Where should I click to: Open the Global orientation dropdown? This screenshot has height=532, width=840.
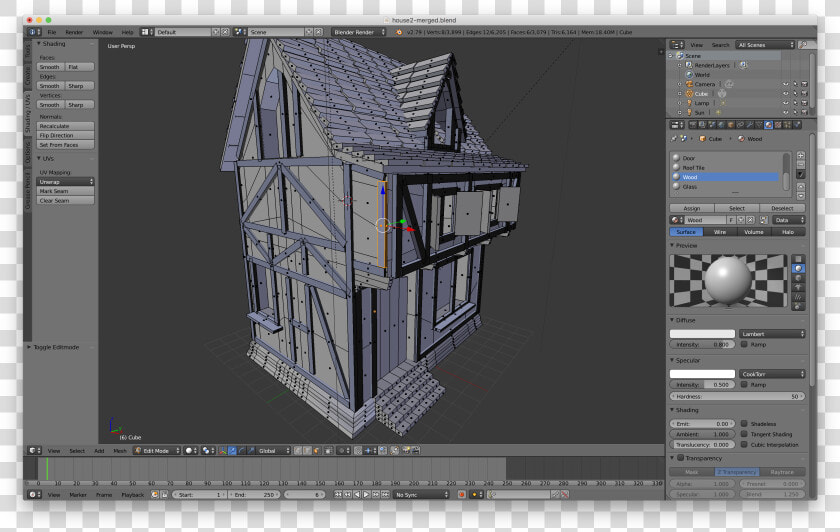click(x=274, y=451)
